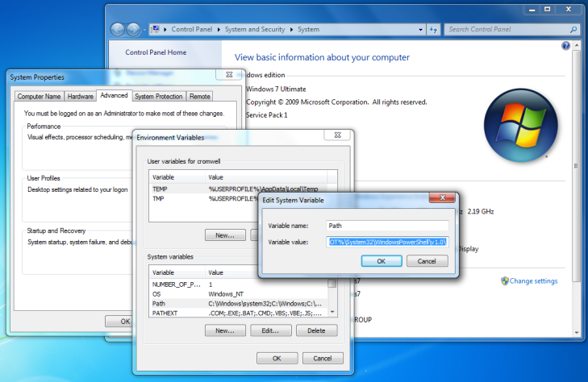Screen dimensions: 588x382
Task: Click Cancel in Environment Variables dialog
Action: pyautogui.click(x=323, y=359)
